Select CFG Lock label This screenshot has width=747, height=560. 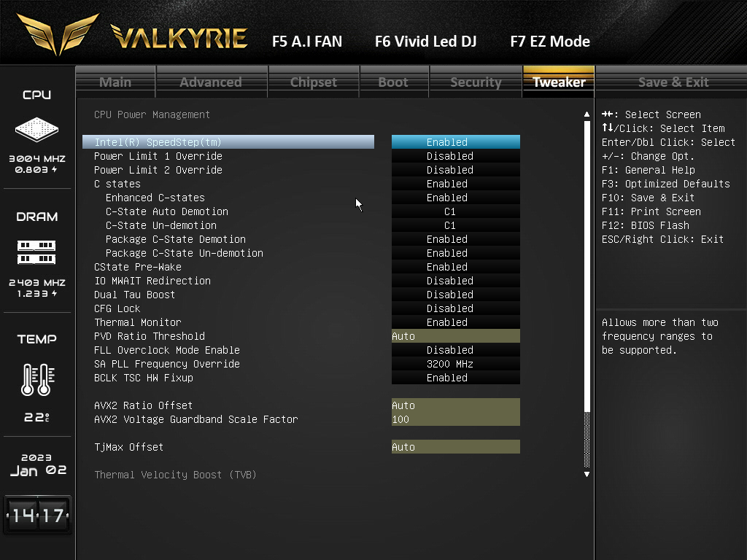coord(117,308)
